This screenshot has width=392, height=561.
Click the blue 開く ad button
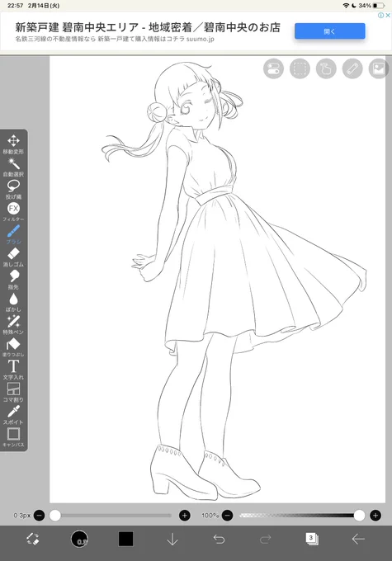coord(330,31)
